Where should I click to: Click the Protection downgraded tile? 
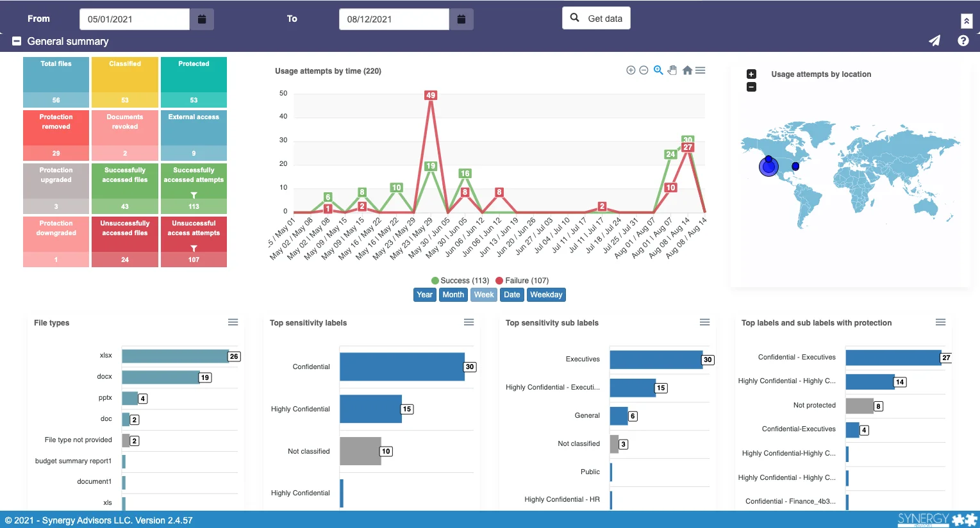click(x=56, y=242)
